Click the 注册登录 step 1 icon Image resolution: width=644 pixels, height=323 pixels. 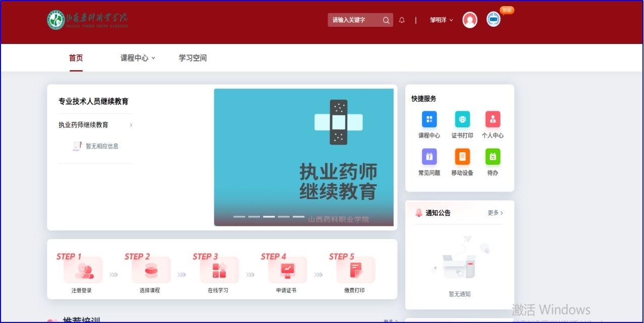[82, 270]
